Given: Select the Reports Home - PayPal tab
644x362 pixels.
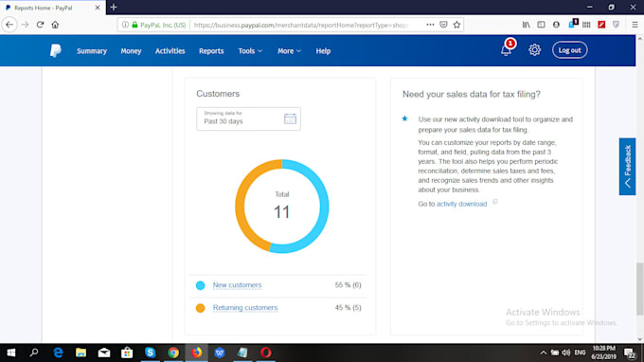Looking at the screenshot, I should pos(53,8).
